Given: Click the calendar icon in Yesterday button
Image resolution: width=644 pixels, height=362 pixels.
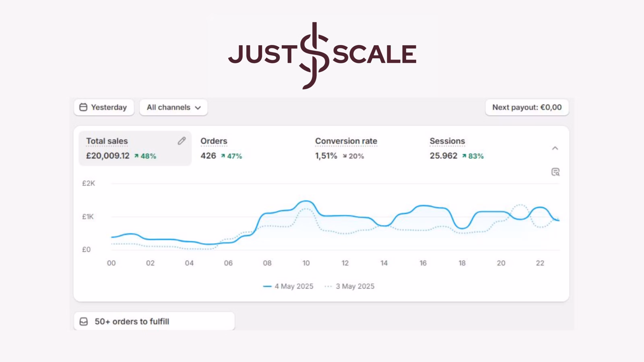Looking at the screenshot, I should tap(83, 107).
